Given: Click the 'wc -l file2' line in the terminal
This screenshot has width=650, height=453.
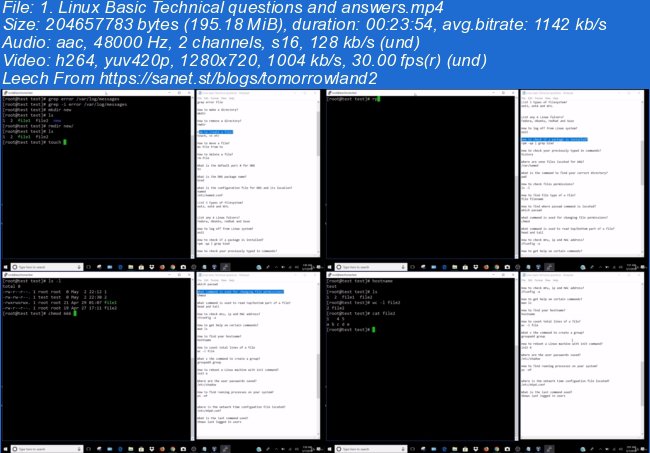Looking at the screenshot, I should (364, 303).
